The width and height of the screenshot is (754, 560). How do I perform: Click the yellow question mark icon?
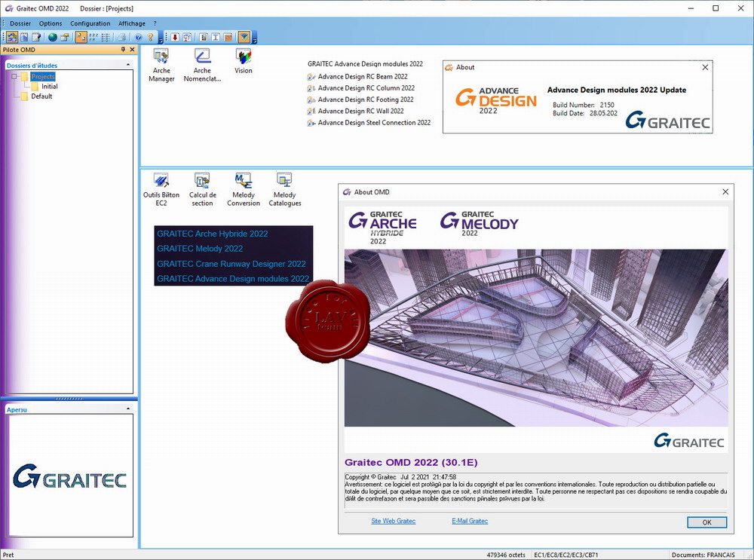click(x=151, y=37)
